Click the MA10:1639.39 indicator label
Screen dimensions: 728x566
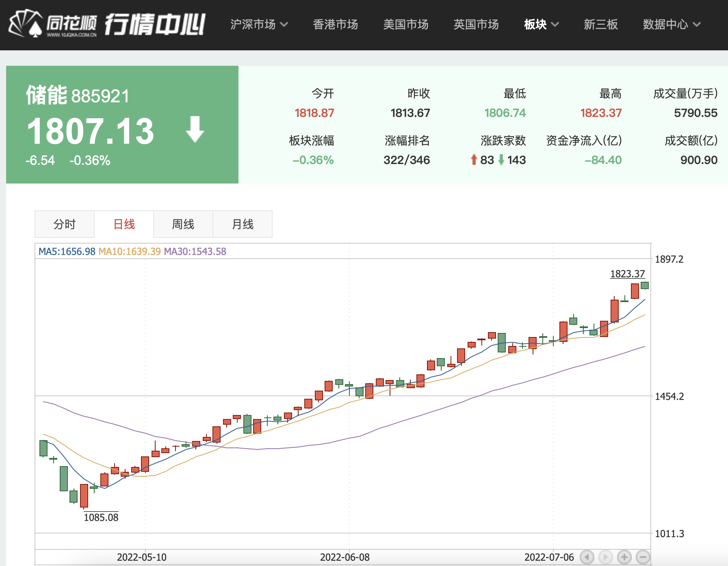130,251
